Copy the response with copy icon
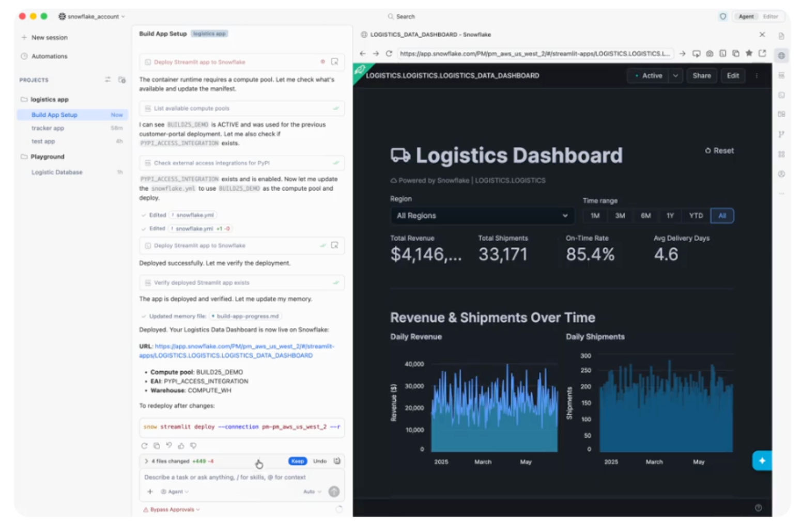 pyautogui.click(x=157, y=446)
